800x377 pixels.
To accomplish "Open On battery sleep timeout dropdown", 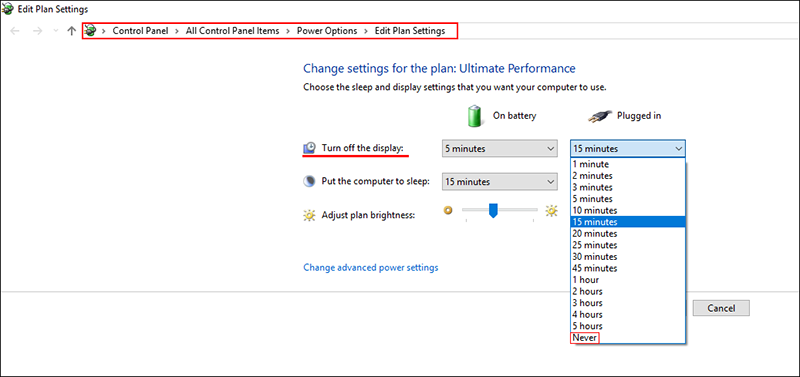I will click(x=499, y=182).
